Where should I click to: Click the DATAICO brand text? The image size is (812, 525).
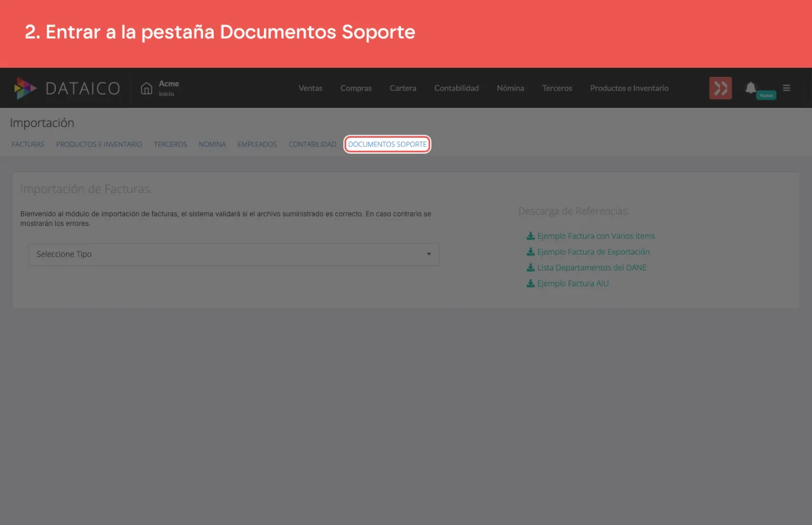[82, 88]
